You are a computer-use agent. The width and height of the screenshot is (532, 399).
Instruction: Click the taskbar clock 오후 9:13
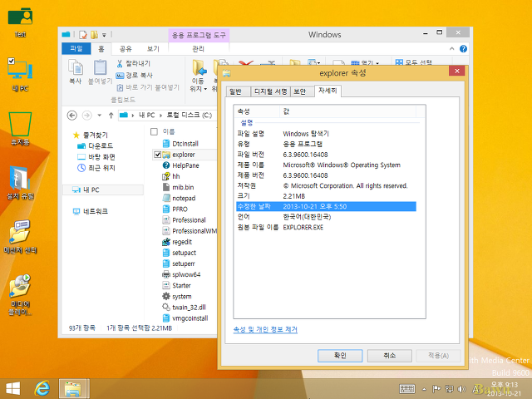coord(505,384)
